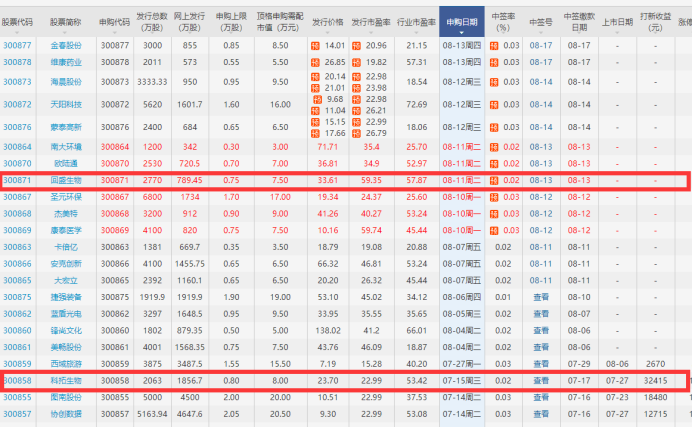Open 中签号 link 08-17 in the 300877 row
Image resolution: width=692 pixels, height=427 pixels.
pos(541,45)
